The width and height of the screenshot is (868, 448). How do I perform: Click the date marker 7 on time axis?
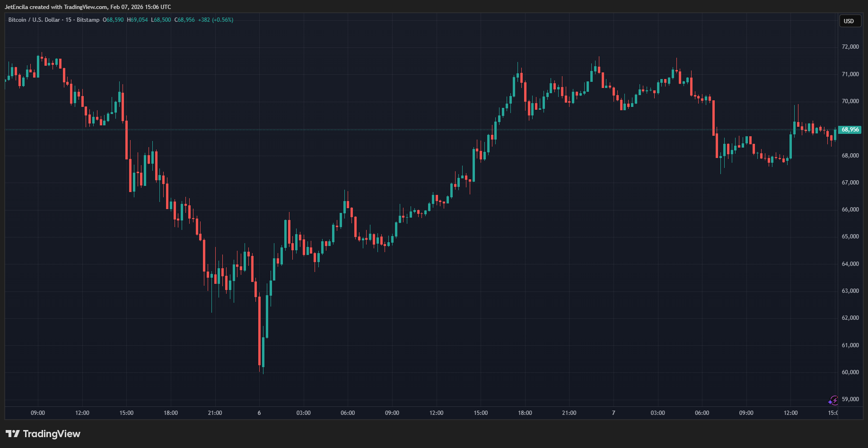tap(614, 413)
